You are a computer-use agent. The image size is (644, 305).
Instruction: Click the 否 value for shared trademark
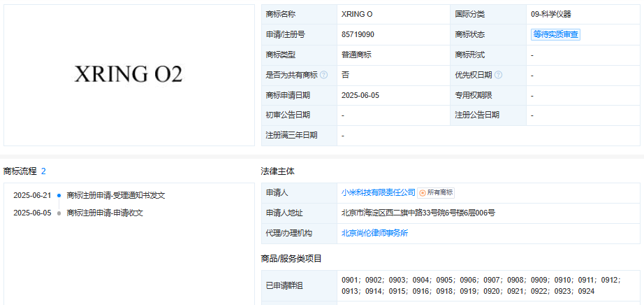(x=346, y=75)
